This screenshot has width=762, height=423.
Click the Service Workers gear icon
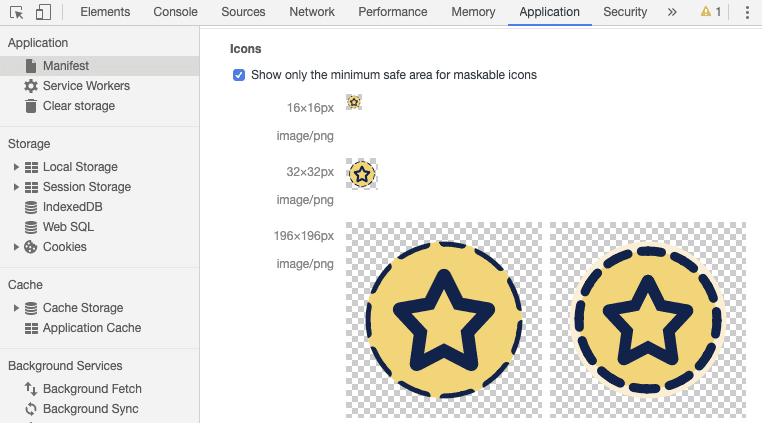pyautogui.click(x=31, y=86)
